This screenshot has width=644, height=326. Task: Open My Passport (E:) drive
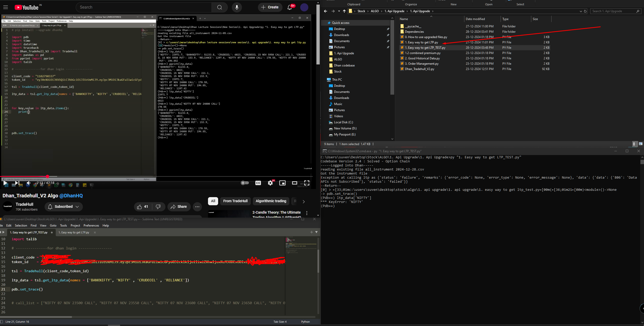pos(345,134)
